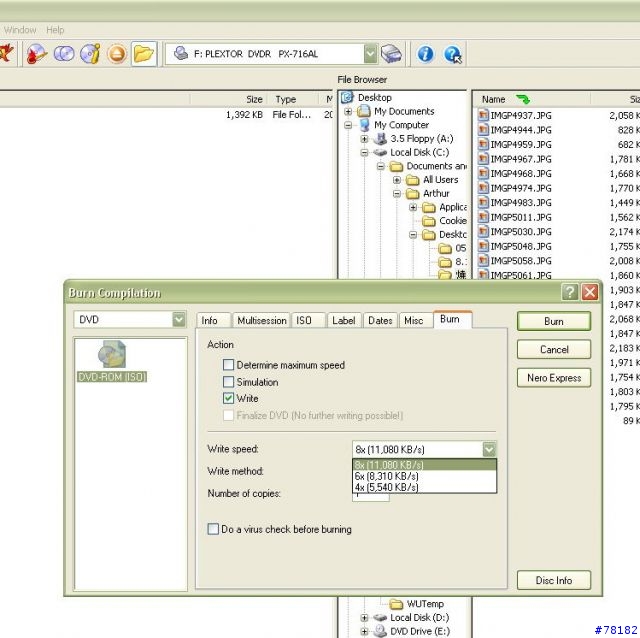Screen dimensions: 640x638
Task: Switch to the ISO tab
Action: tap(308, 320)
